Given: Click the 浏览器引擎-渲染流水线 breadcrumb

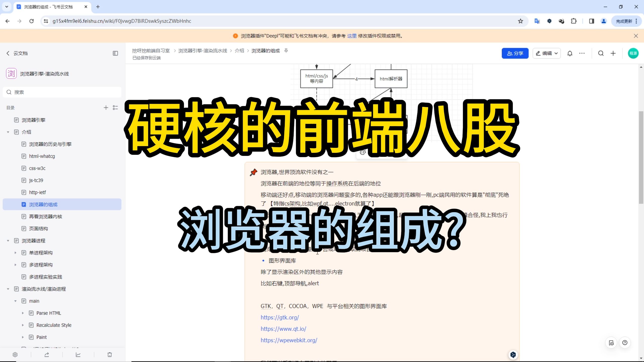Looking at the screenshot, I should point(203,51).
